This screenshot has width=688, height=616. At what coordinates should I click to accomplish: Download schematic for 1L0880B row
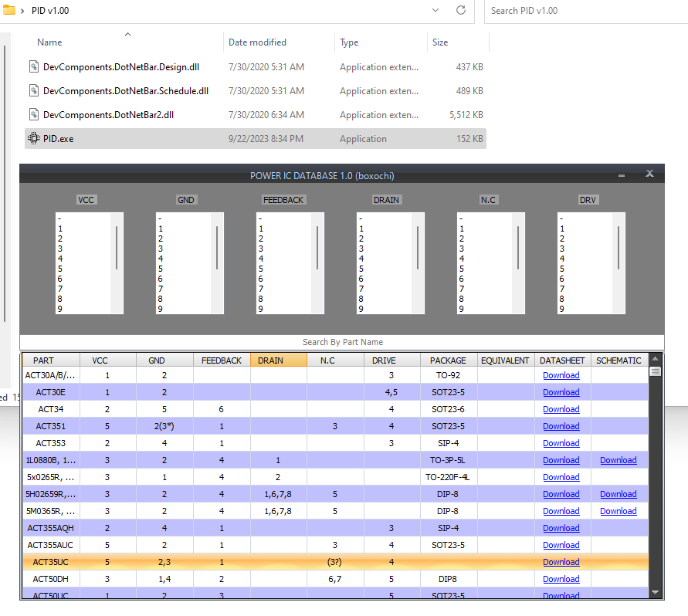click(x=619, y=460)
